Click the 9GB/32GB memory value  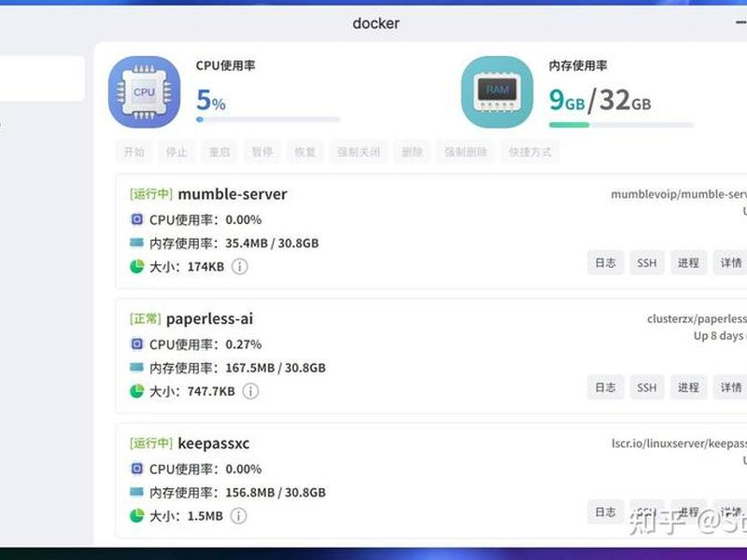tap(599, 101)
